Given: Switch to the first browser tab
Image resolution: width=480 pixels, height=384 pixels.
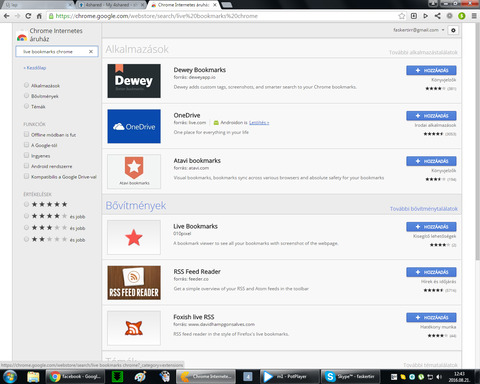Looking at the screenshot, I should coord(37,5).
